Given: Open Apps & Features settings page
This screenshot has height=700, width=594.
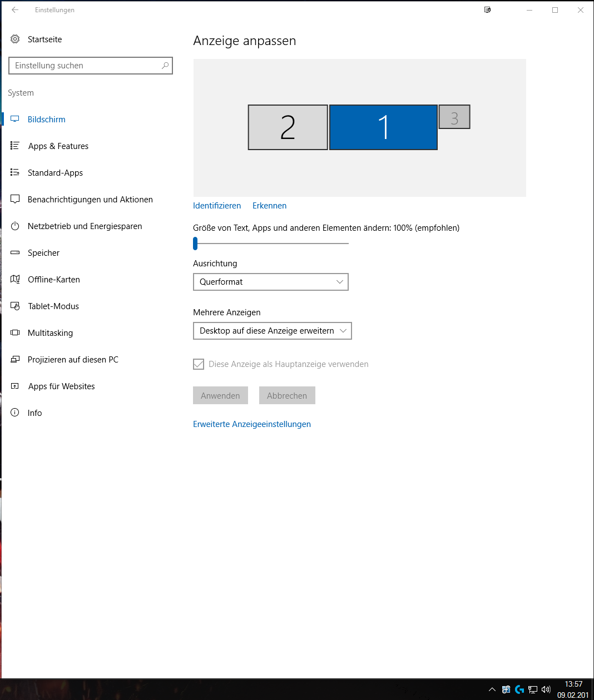Looking at the screenshot, I should point(58,146).
